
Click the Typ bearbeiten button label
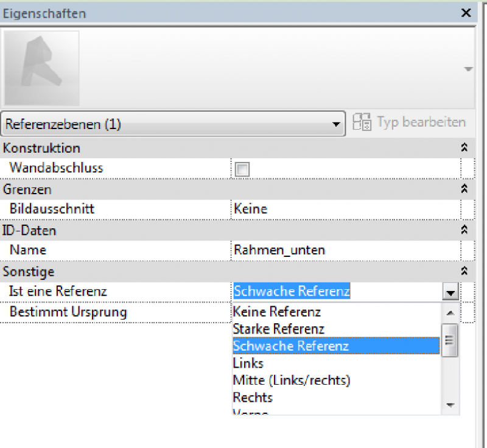[x=421, y=122]
